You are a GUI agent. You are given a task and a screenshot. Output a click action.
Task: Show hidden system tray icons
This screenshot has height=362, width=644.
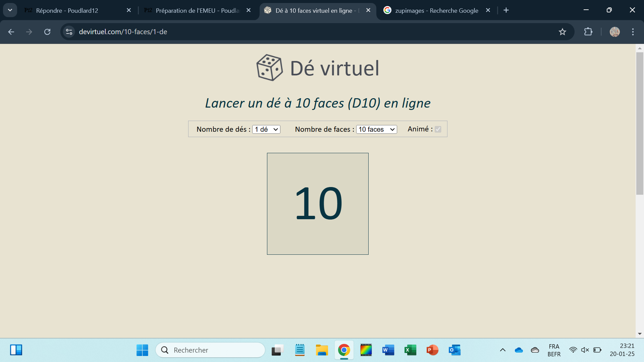point(502,350)
